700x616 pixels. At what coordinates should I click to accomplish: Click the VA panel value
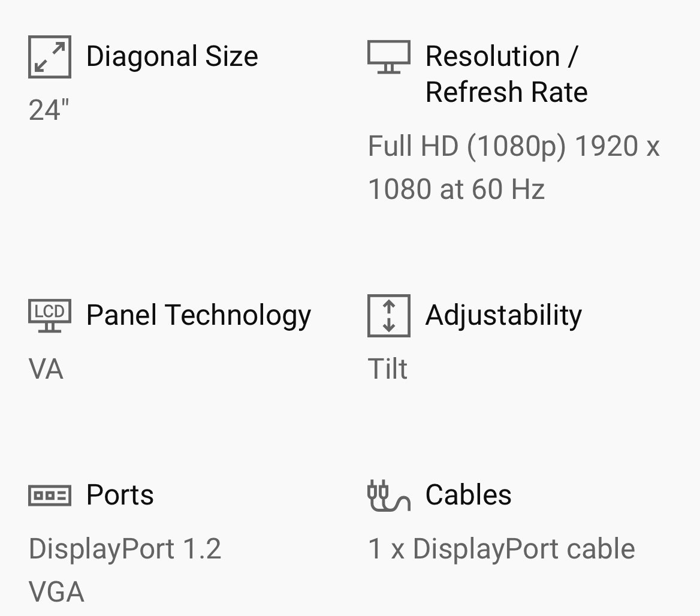46,369
